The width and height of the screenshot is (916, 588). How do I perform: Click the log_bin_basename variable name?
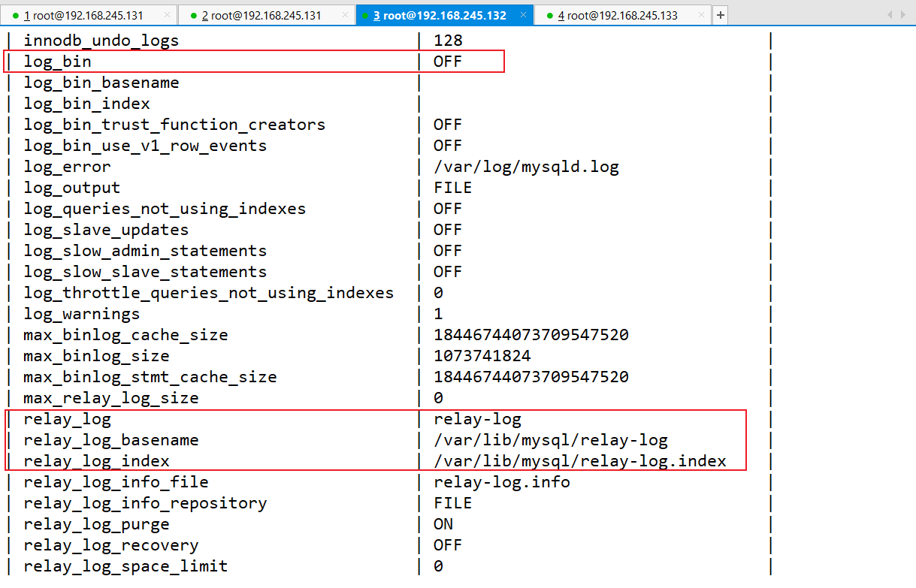pyautogui.click(x=101, y=83)
